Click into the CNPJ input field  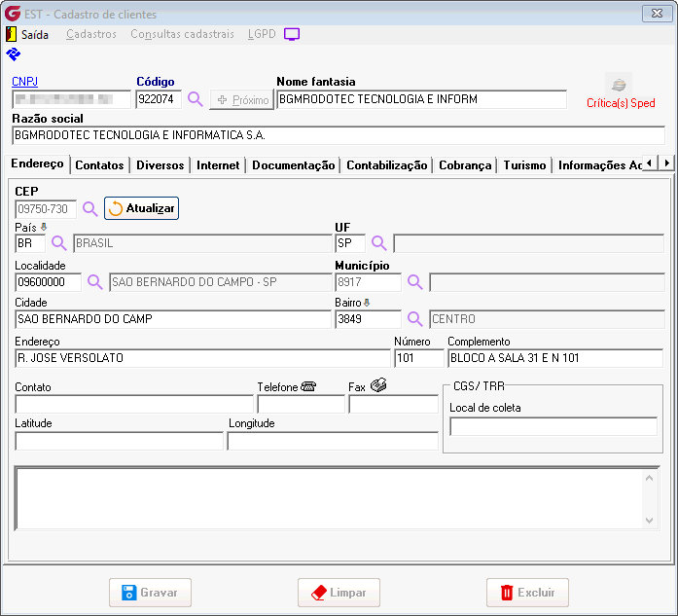pyautogui.click(x=71, y=99)
